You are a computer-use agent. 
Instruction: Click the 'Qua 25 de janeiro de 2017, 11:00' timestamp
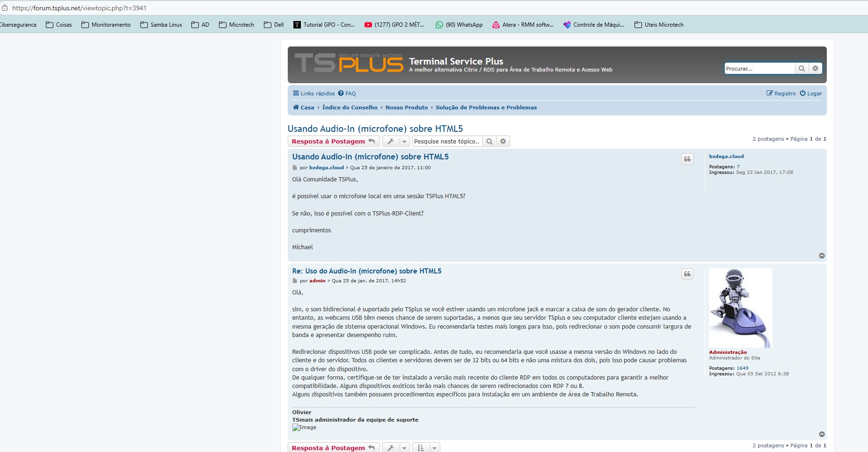[x=391, y=167]
